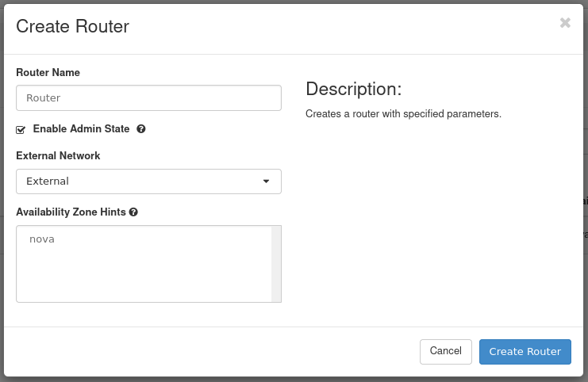Open the External Network dropdown

[x=148, y=181]
